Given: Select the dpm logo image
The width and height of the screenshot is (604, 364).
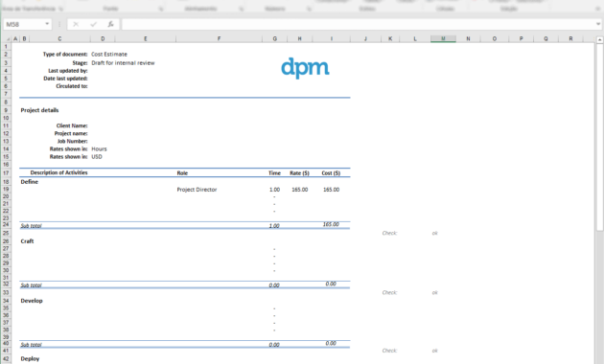Looking at the screenshot, I should (305, 68).
